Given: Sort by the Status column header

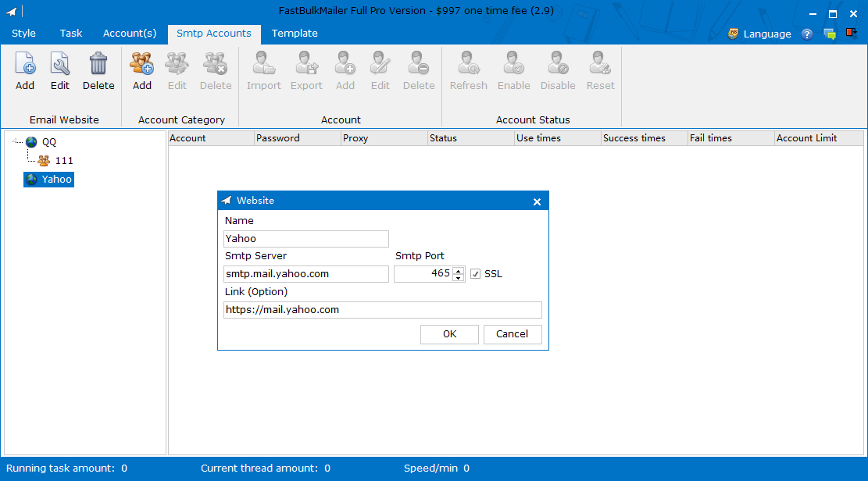Looking at the screenshot, I should 471,138.
